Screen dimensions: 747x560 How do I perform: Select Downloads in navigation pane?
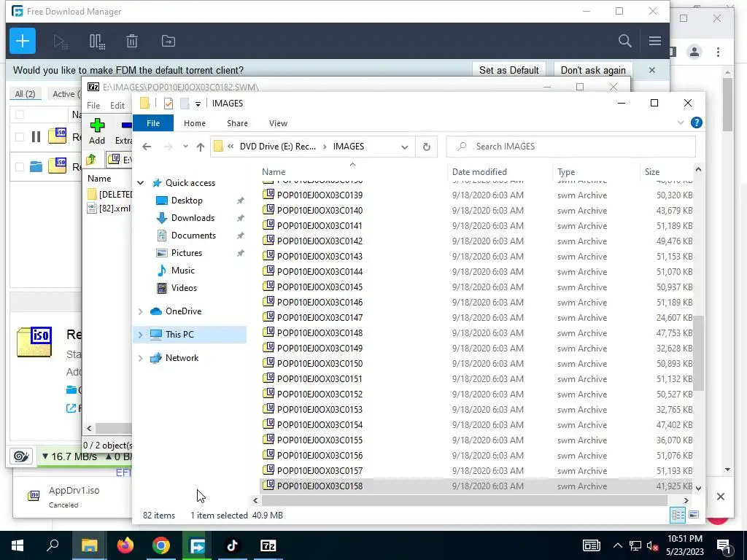[x=193, y=218]
